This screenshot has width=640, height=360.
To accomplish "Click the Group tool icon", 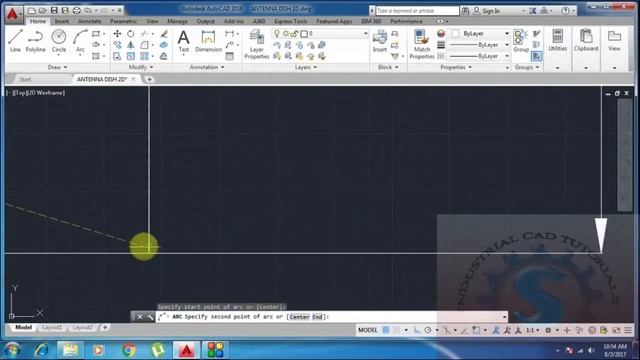I will tap(520, 41).
